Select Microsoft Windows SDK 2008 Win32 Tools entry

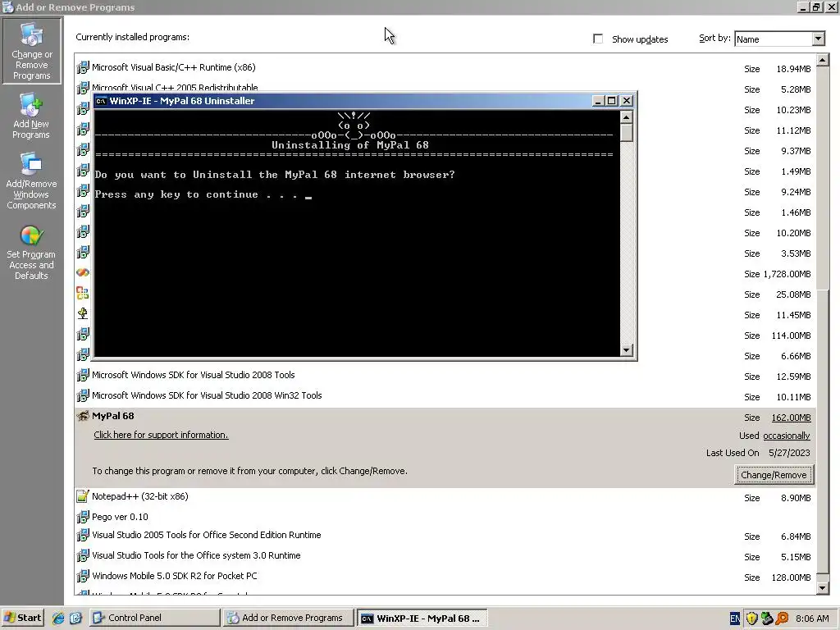(x=207, y=395)
